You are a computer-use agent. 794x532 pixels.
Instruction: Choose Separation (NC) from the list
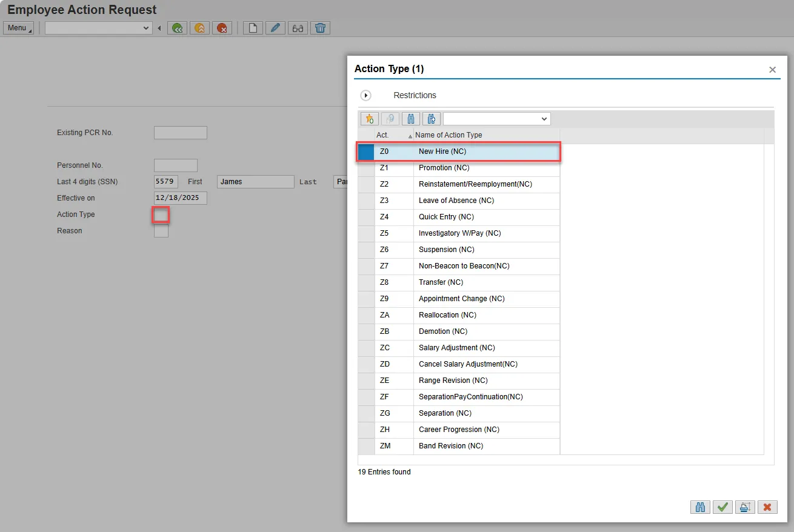coord(444,413)
